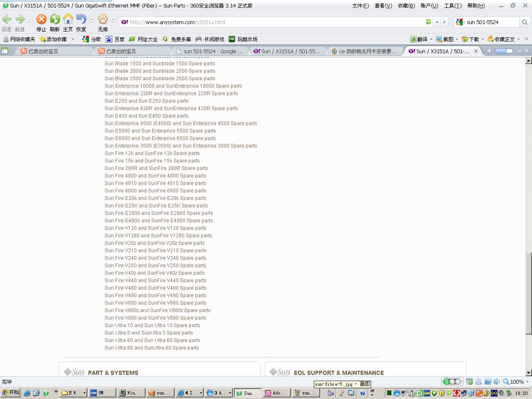Open the UM taskbar window button
532x399 pixels.
102,393
